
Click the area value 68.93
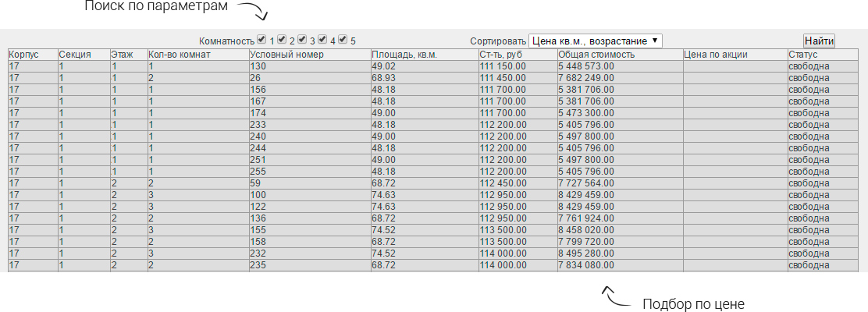384,78
